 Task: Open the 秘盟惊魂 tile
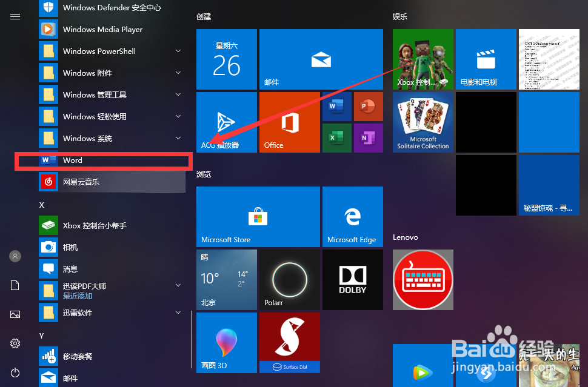click(549, 185)
